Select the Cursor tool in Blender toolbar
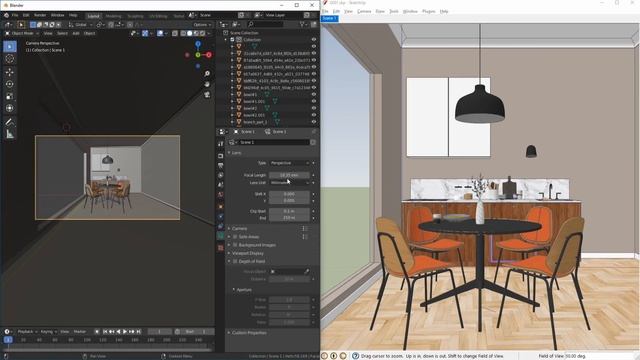640x360 pixels. 10,59
